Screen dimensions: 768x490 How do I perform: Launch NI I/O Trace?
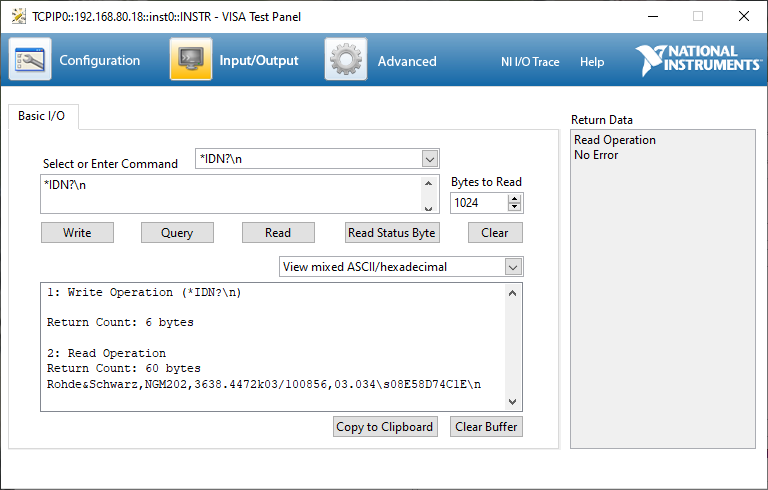point(530,62)
